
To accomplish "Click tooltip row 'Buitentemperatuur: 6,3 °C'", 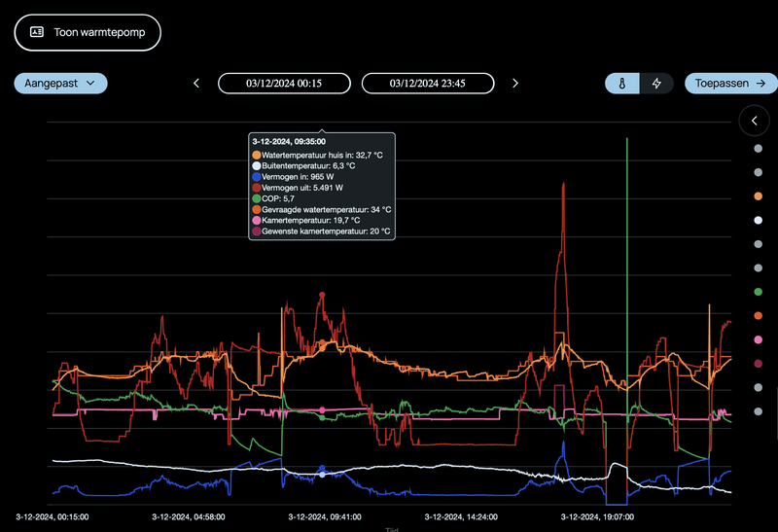I will pos(303,165).
